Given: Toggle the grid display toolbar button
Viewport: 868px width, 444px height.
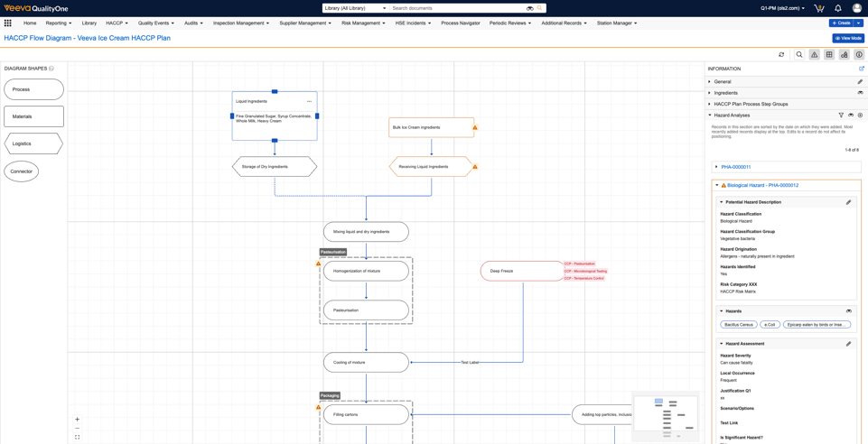Looking at the screenshot, I should tap(829, 55).
